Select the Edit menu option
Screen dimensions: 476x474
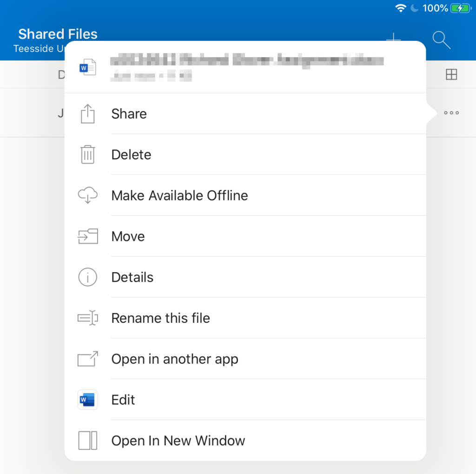(123, 400)
